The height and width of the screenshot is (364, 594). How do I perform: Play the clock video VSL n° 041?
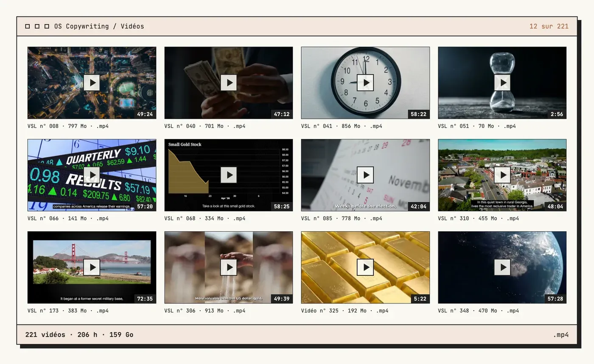click(365, 83)
